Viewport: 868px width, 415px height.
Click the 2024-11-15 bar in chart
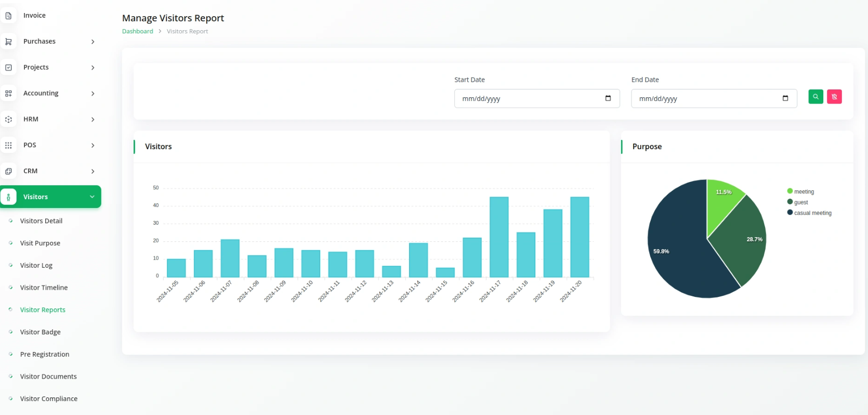click(x=445, y=273)
